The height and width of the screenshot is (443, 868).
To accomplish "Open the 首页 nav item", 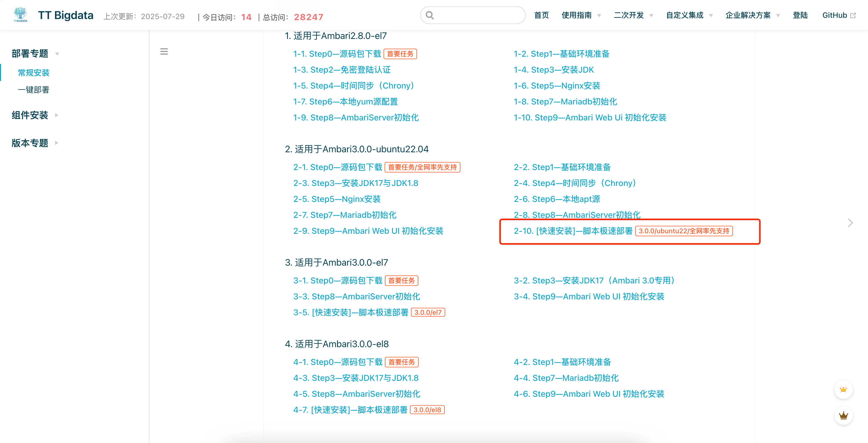I will pyautogui.click(x=541, y=15).
